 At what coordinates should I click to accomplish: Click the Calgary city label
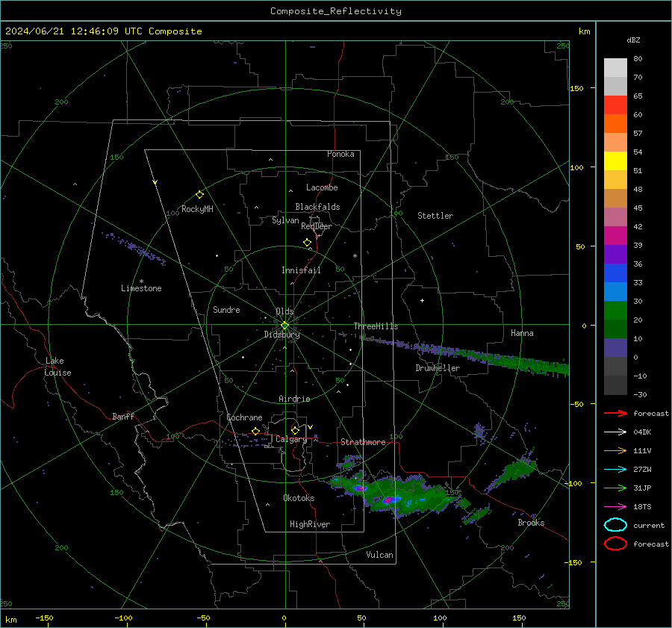[x=291, y=439]
